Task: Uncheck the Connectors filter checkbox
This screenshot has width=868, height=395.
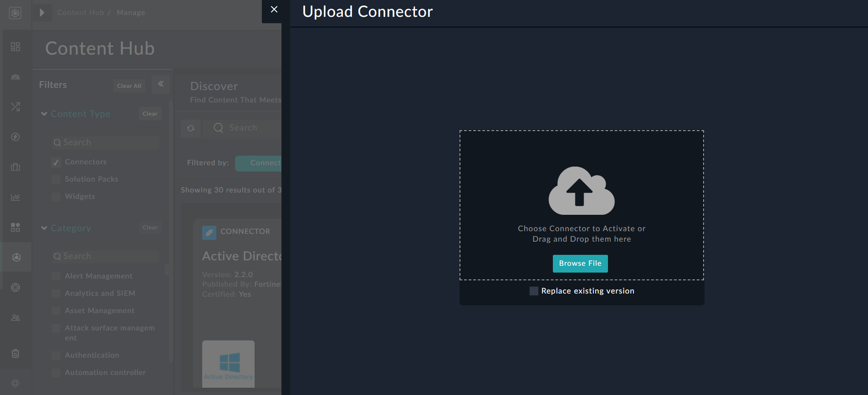Action: 56,162
